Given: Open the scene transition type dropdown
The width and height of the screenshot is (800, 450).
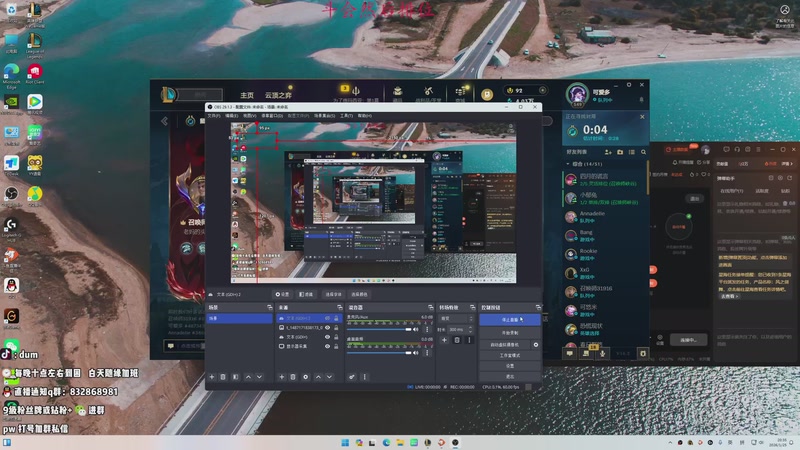Looking at the screenshot, I should pyautogui.click(x=456, y=318).
